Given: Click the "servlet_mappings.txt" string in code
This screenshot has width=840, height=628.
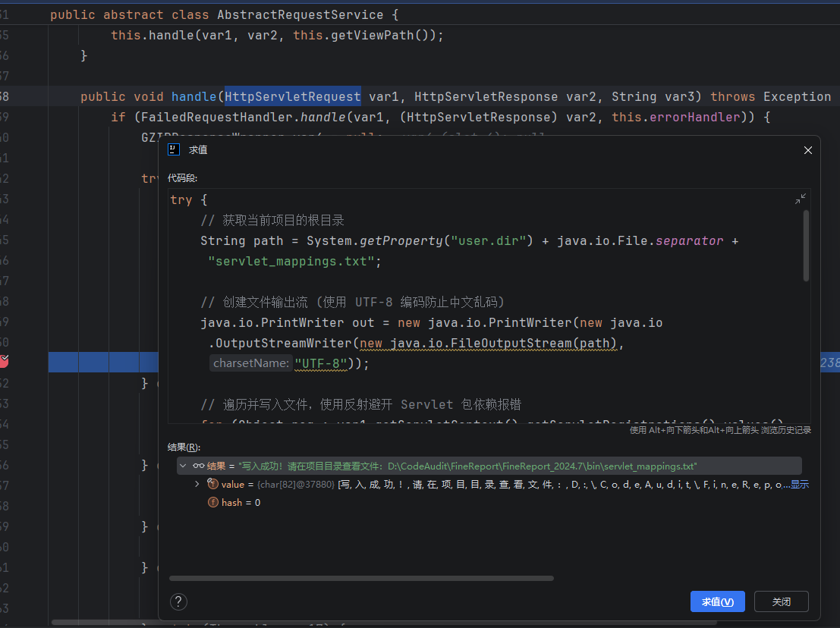Looking at the screenshot, I should click(292, 261).
